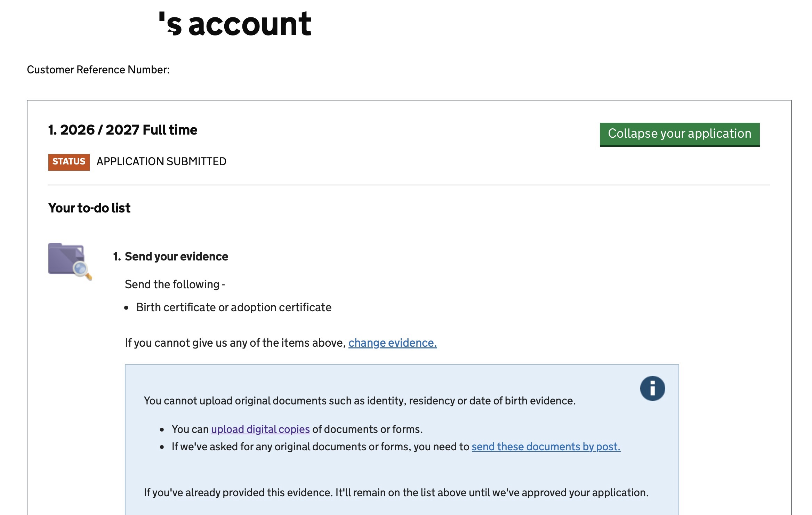Click the evidence folder magnifier icon

click(x=70, y=261)
